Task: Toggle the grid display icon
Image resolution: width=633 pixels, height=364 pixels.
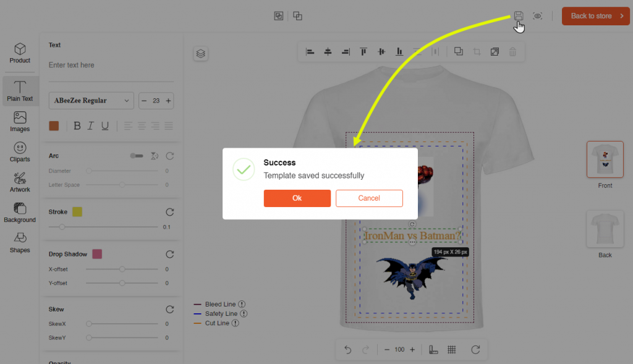Action: pos(452,349)
